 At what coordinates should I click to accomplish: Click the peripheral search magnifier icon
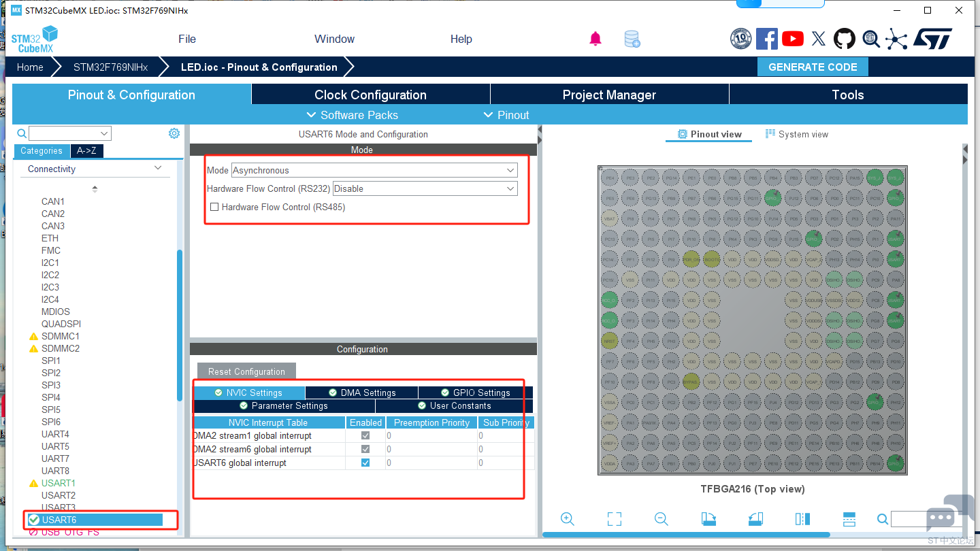22,133
